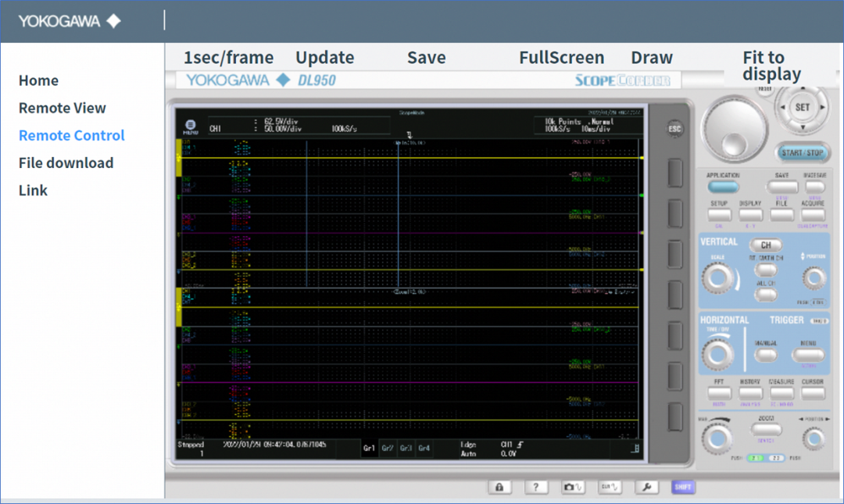844x504 pixels.
Task: Click the Fit to display option
Action: point(771,66)
